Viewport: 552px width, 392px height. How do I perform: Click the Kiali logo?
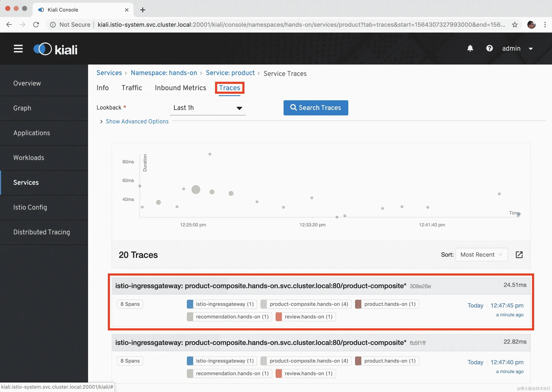coord(55,49)
